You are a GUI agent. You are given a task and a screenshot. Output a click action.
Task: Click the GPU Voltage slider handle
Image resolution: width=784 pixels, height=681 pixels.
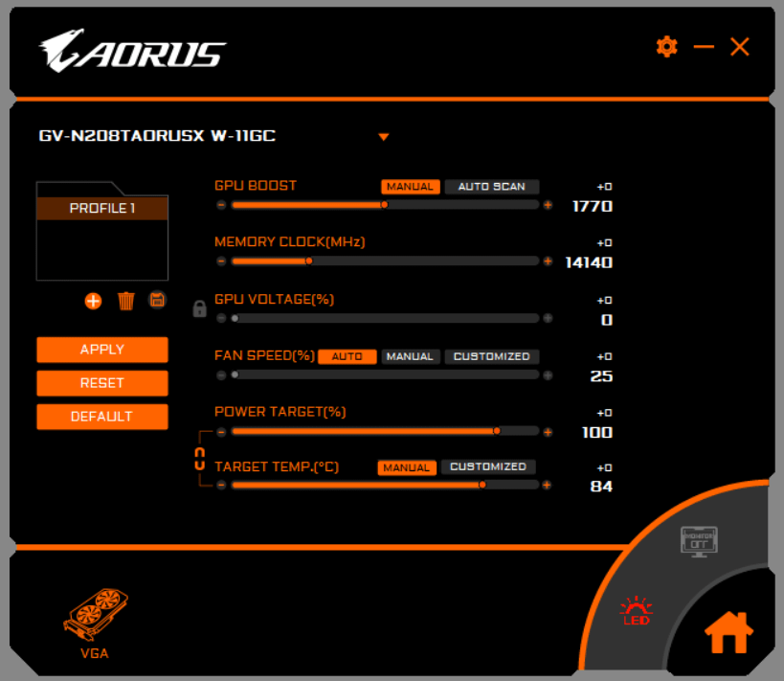pyautogui.click(x=235, y=318)
